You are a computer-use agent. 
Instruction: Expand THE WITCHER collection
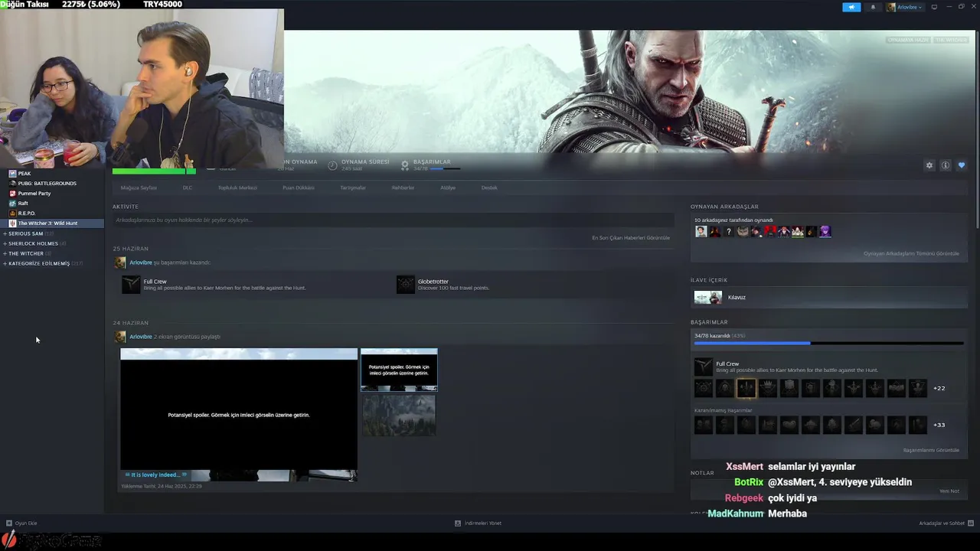[x=26, y=253]
